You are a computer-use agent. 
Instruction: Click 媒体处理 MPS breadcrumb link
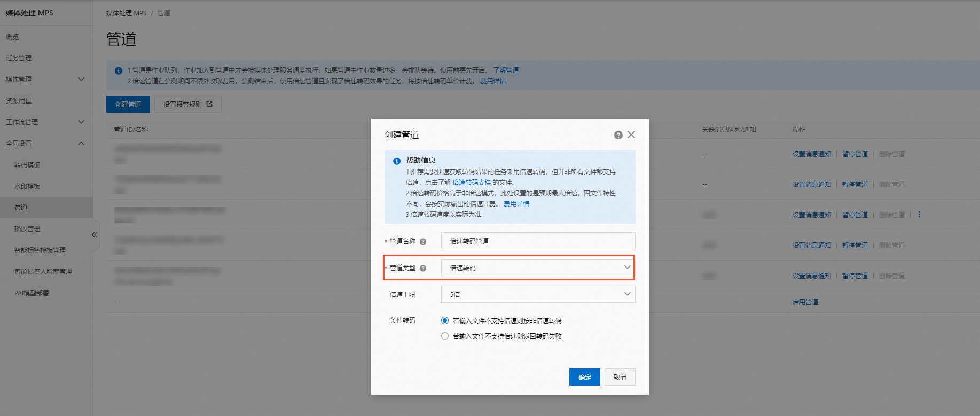[x=126, y=13]
